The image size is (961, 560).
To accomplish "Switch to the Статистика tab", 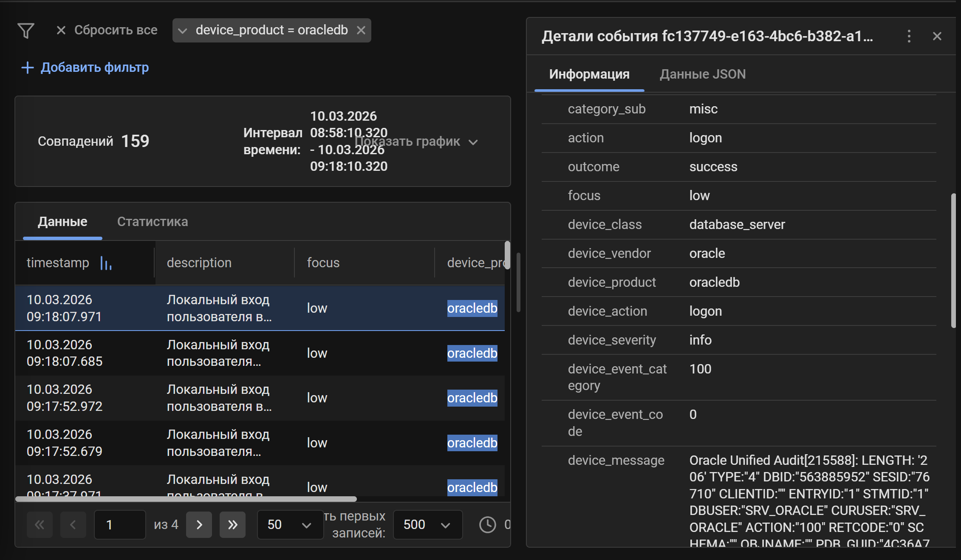I will click(152, 221).
